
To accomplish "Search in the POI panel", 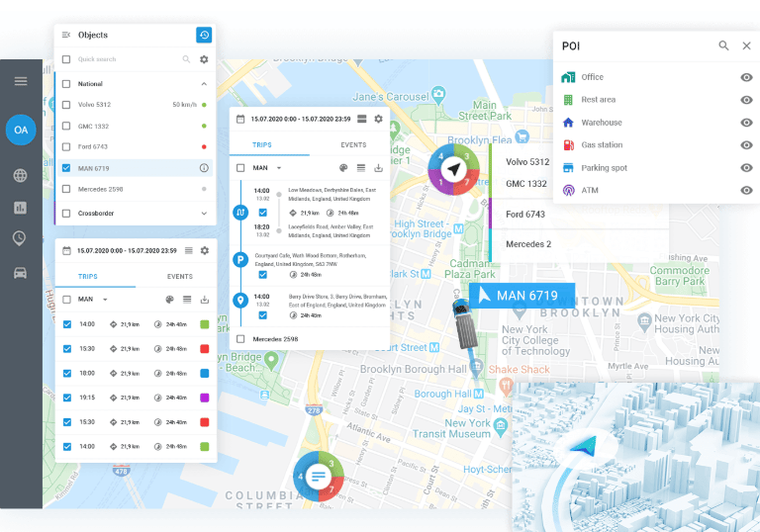I will [x=723, y=45].
